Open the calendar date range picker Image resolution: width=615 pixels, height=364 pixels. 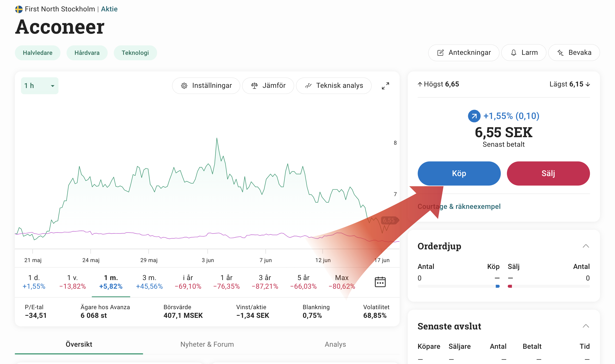[380, 282]
